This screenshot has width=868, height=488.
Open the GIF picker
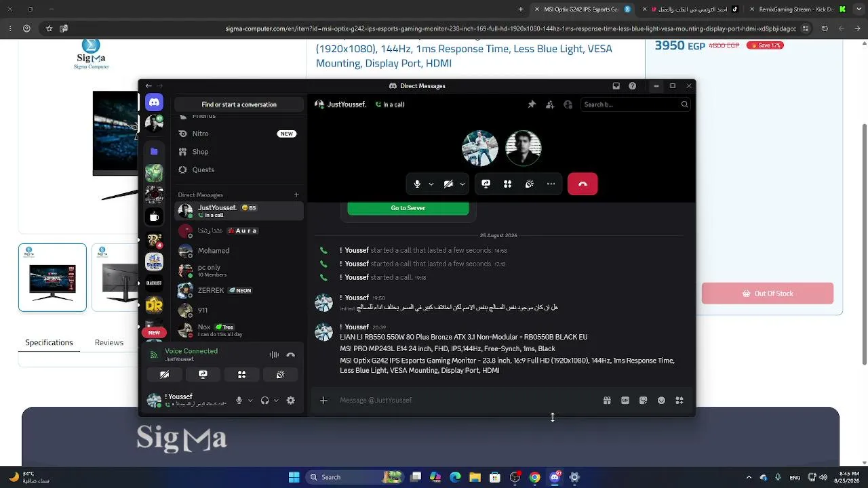tap(625, 401)
